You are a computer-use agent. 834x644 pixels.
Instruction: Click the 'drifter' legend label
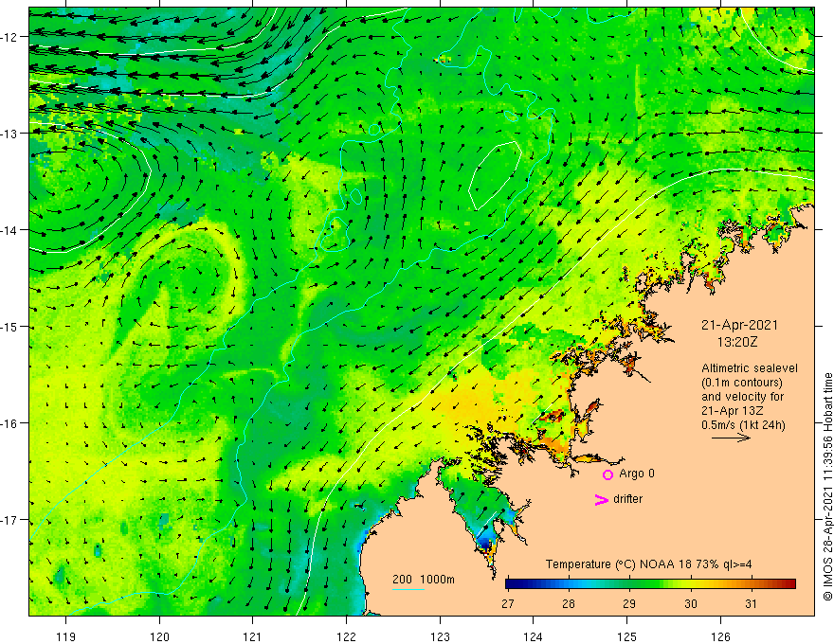(627, 499)
